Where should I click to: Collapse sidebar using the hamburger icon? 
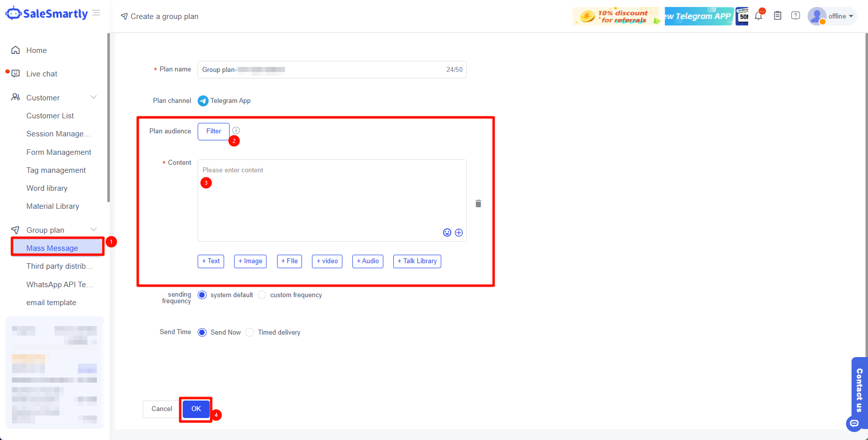point(96,13)
